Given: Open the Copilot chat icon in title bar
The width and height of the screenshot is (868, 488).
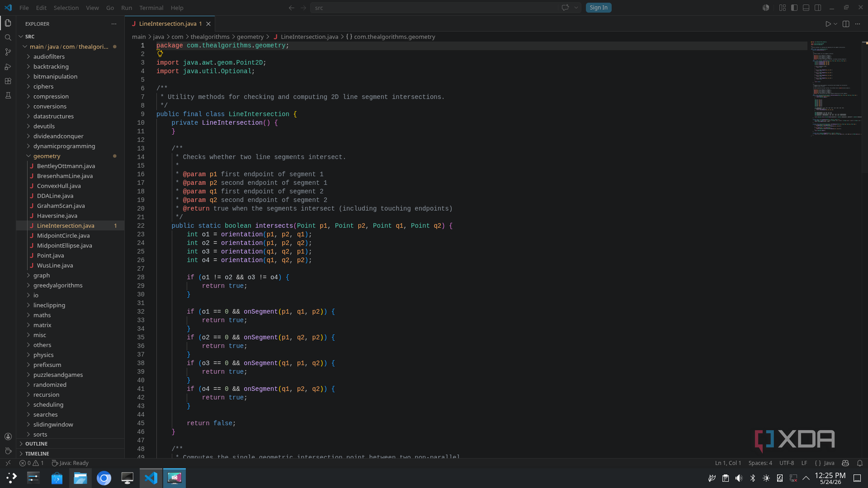Looking at the screenshot, I should [565, 8].
